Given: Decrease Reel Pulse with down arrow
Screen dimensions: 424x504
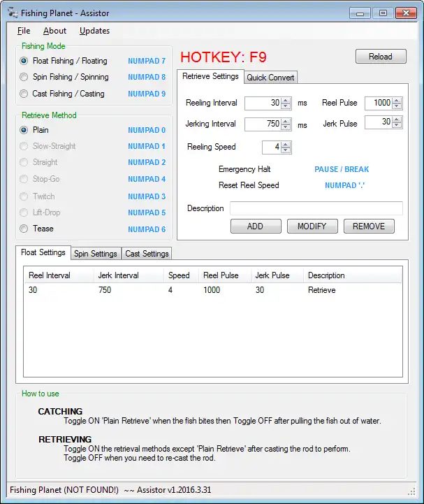Looking at the screenshot, I should [x=397, y=106].
